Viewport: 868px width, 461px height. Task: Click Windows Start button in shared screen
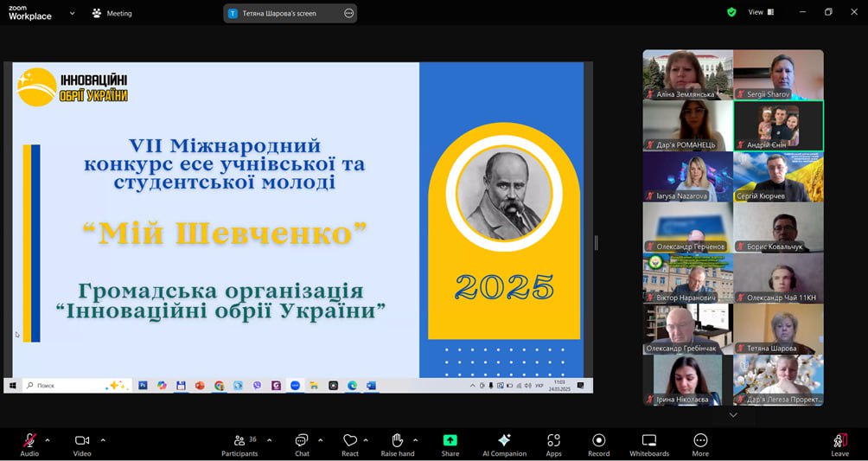pyautogui.click(x=12, y=386)
